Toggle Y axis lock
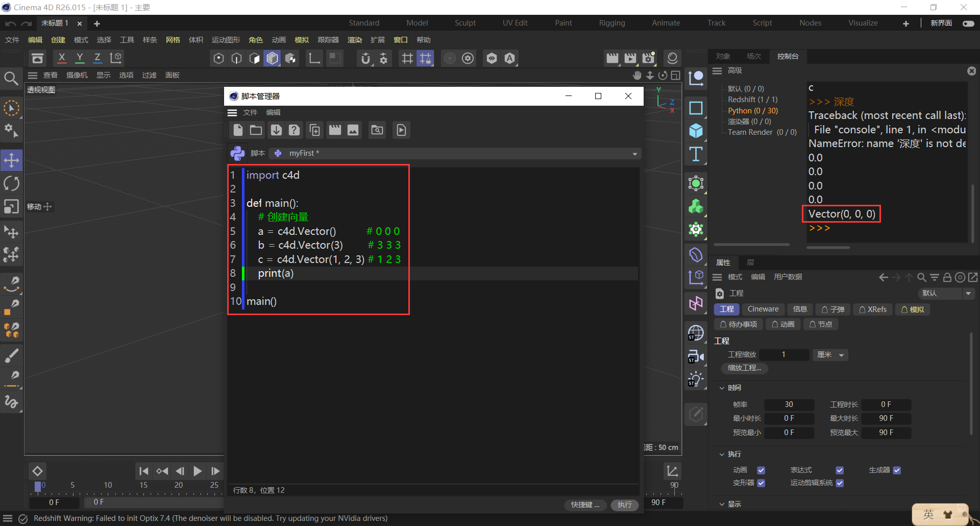The width and height of the screenshot is (980, 526). 80,58
